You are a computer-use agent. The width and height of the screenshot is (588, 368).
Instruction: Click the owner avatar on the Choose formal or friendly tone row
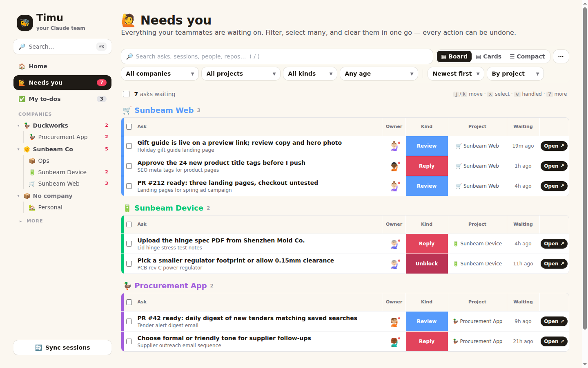pos(394,341)
